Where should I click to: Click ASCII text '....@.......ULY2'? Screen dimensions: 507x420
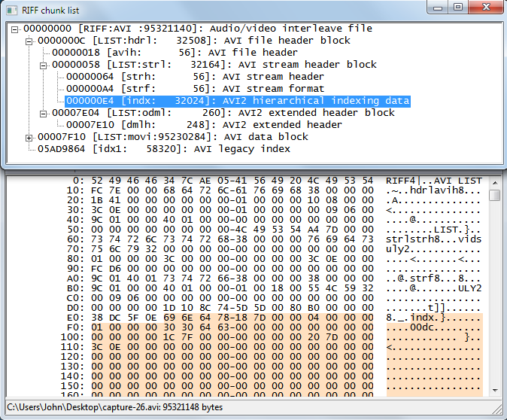434,288
